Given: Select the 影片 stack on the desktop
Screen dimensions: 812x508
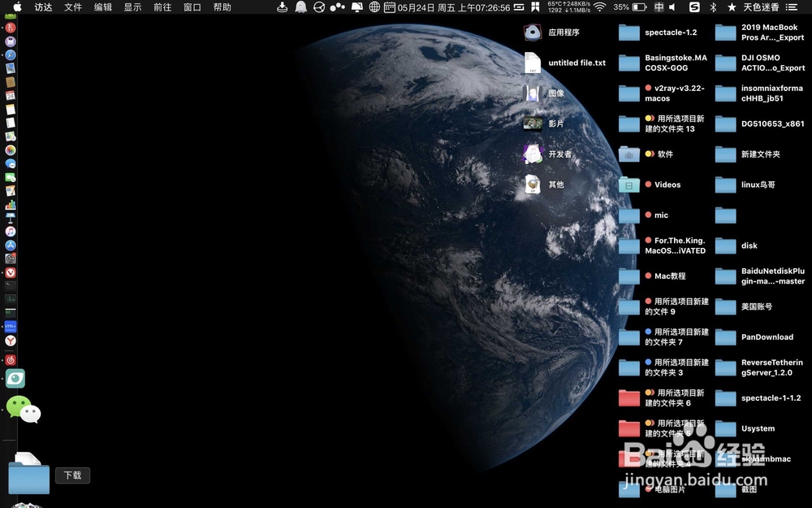Looking at the screenshot, I should [544, 124].
